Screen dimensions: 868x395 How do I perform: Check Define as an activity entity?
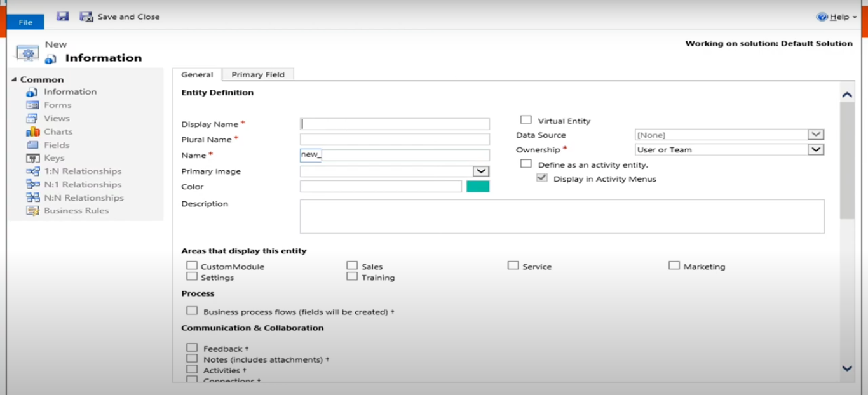[526, 164]
